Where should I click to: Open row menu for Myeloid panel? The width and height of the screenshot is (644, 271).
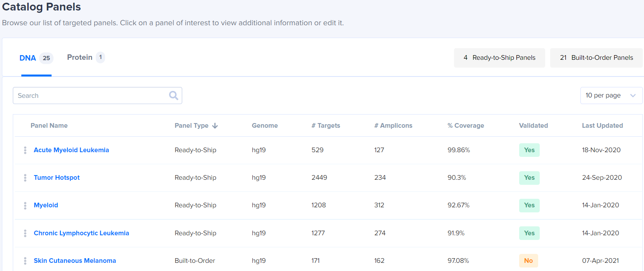(25, 205)
